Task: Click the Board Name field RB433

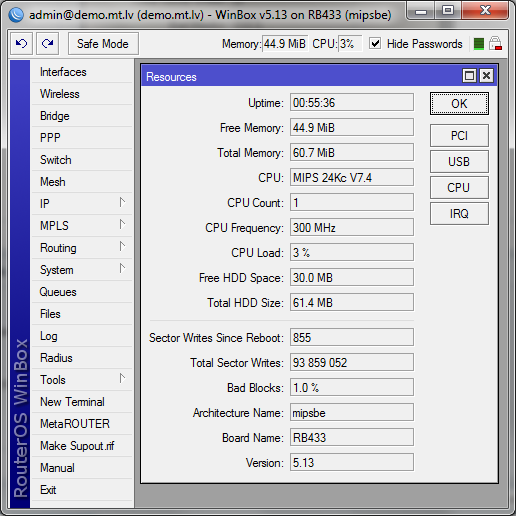Action: click(x=352, y=438)
